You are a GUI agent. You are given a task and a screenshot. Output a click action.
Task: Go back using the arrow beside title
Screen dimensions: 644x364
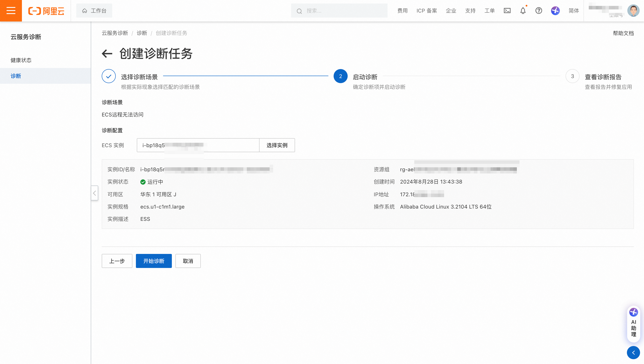[107, 54]
